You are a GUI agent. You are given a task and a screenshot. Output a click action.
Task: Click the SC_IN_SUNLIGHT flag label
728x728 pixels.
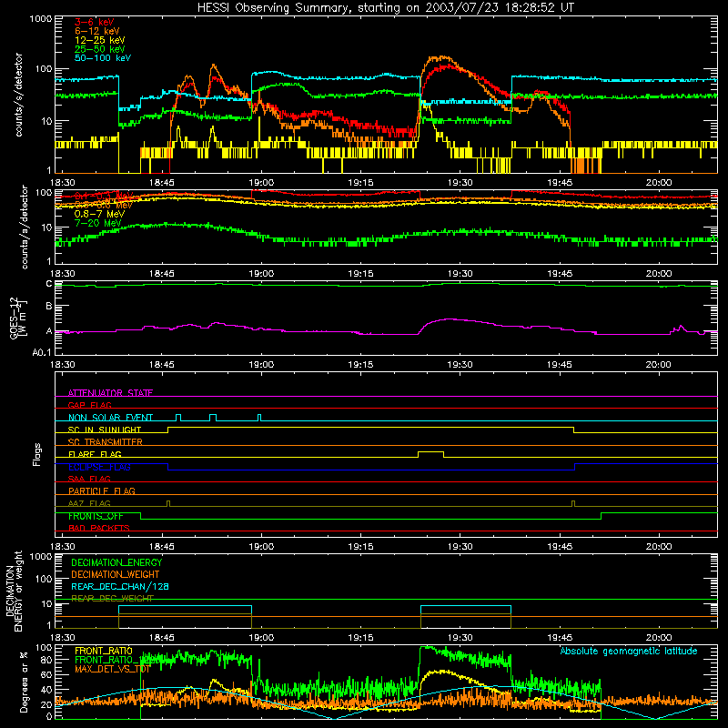click(105, 430)
